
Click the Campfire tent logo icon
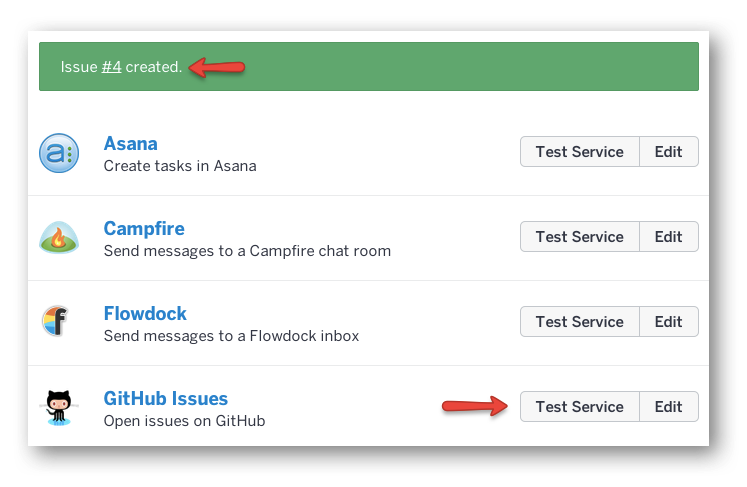59,238
